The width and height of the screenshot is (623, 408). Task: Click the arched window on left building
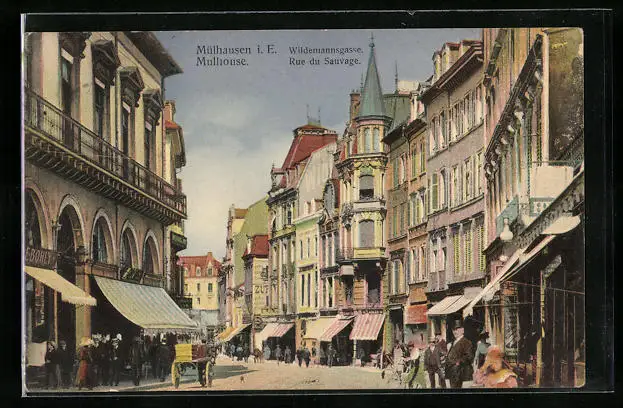(101, 241)
